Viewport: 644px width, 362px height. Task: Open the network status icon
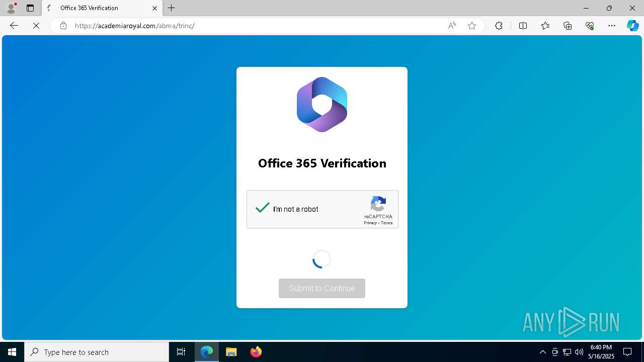[x=567, y=352]
